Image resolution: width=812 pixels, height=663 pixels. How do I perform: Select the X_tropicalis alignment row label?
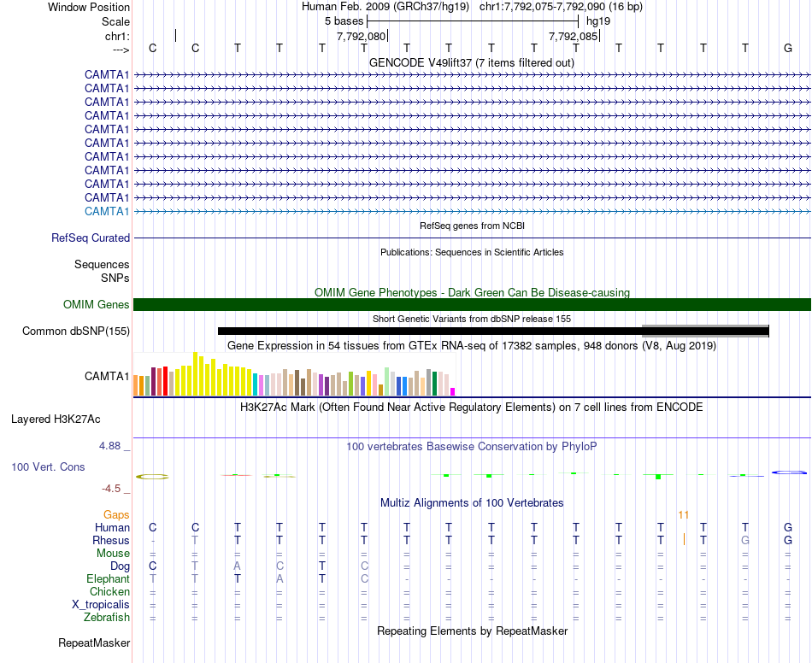(101, 605)
